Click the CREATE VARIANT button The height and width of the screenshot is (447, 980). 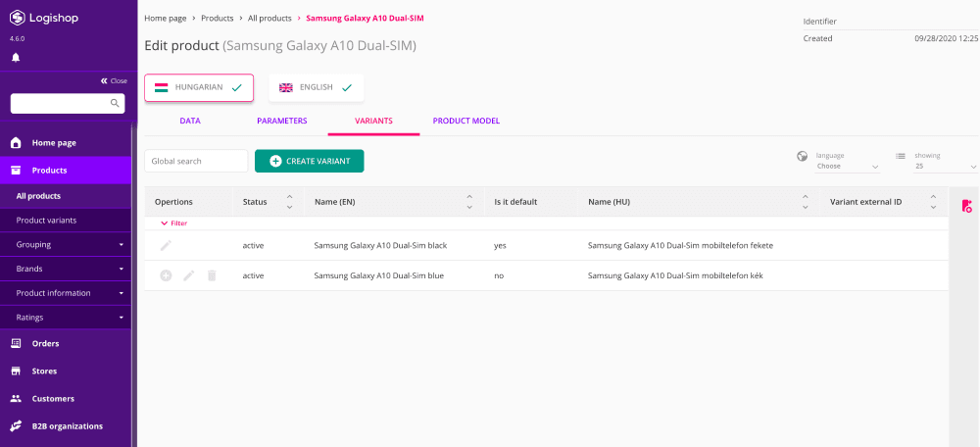coord(310,161)
